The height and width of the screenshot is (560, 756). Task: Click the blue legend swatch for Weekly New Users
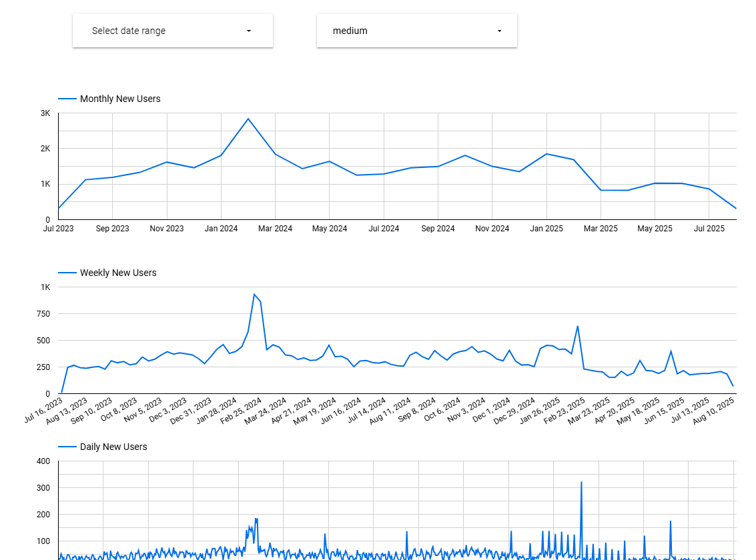67,273
